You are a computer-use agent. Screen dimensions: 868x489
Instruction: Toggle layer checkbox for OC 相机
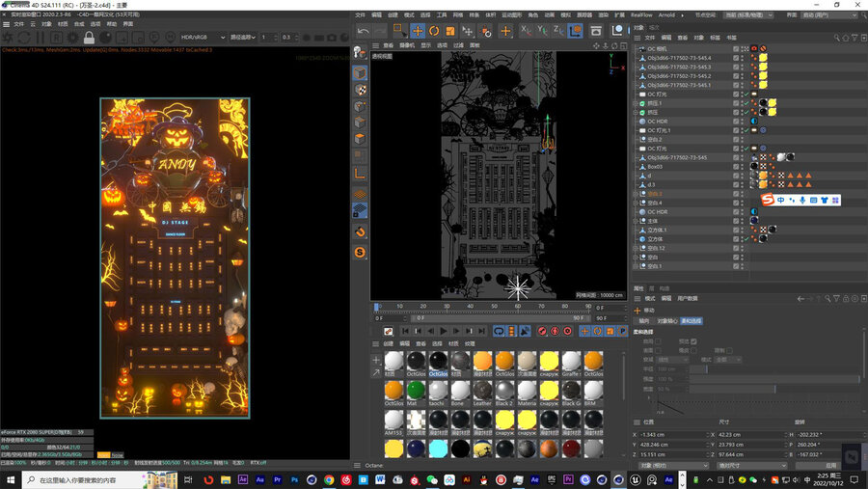pos(736,49)
